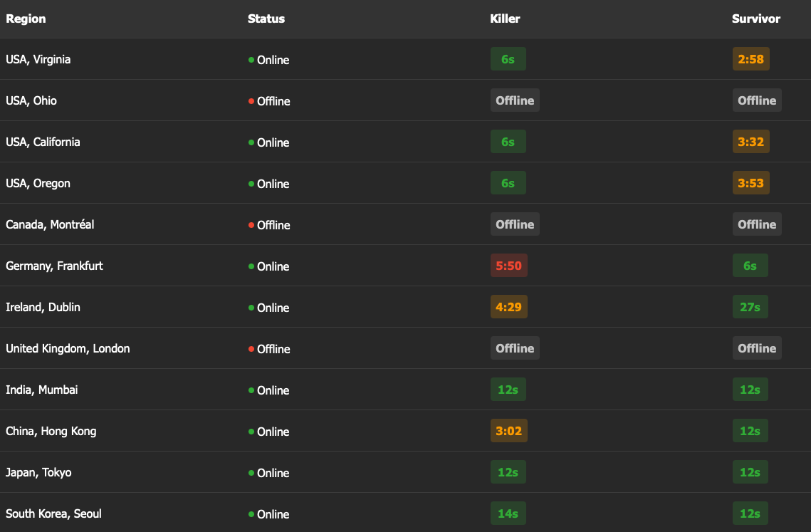Select the Canada, Montréal region name
This screenshot has height=532, width=811.
pos(50,224)
